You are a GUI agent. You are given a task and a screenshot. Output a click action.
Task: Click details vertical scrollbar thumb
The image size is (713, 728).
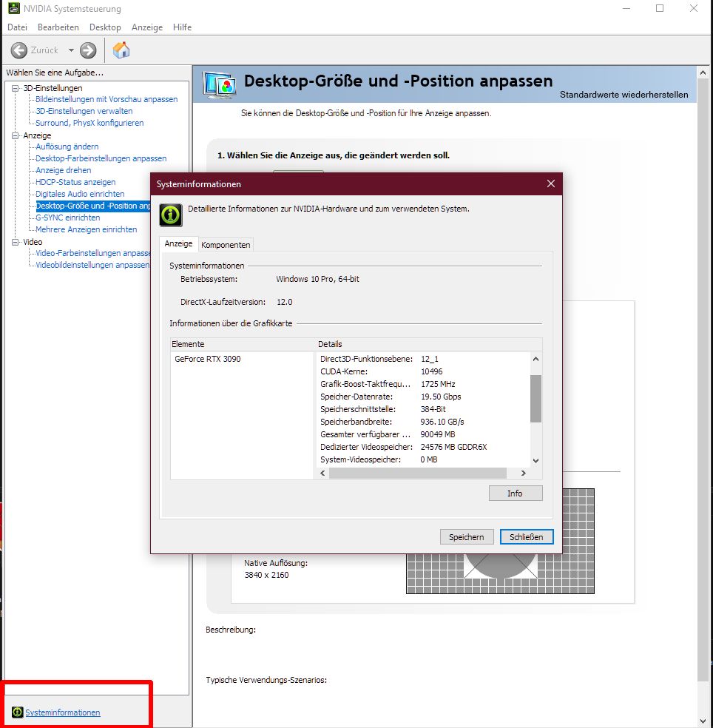[x=535, y=399]
